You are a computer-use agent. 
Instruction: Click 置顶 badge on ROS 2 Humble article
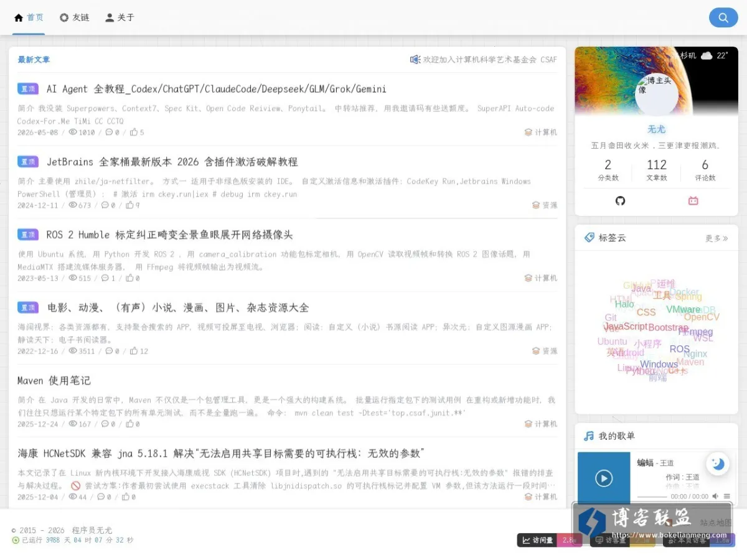[28, 235]
